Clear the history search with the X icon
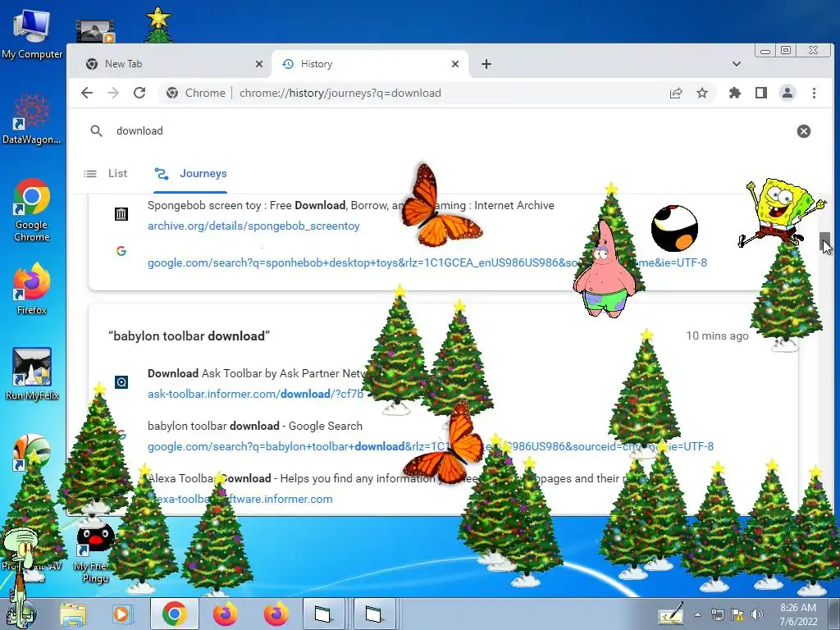The image size is (840, 630). tap(804, 131)
